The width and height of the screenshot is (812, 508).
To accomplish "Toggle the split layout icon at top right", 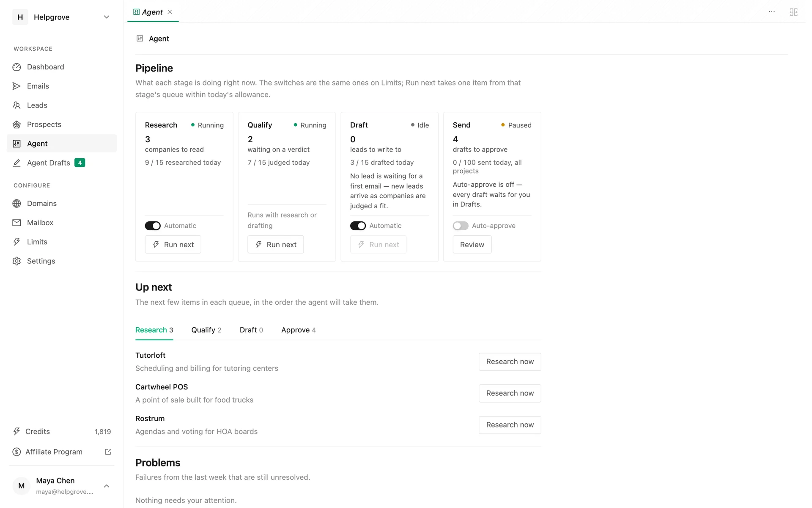I will pyautogui.click(x=793, y=12).
